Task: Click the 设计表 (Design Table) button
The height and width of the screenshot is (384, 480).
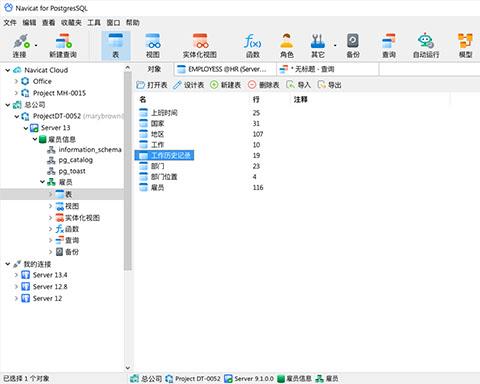Action: click(189, 85)
